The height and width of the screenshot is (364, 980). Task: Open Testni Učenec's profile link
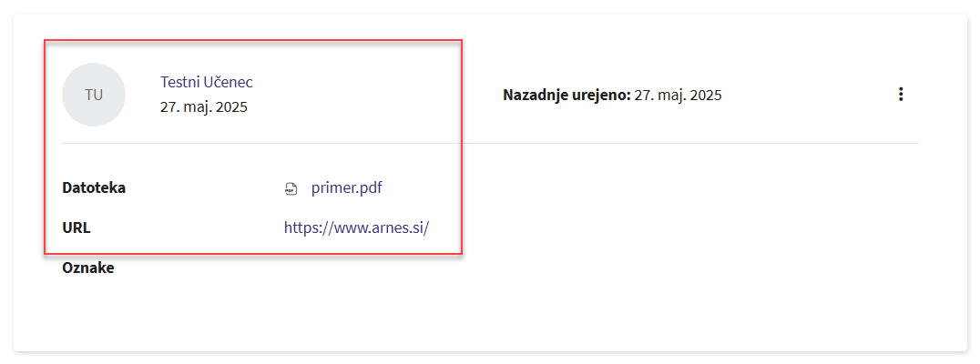click(207, 82)
